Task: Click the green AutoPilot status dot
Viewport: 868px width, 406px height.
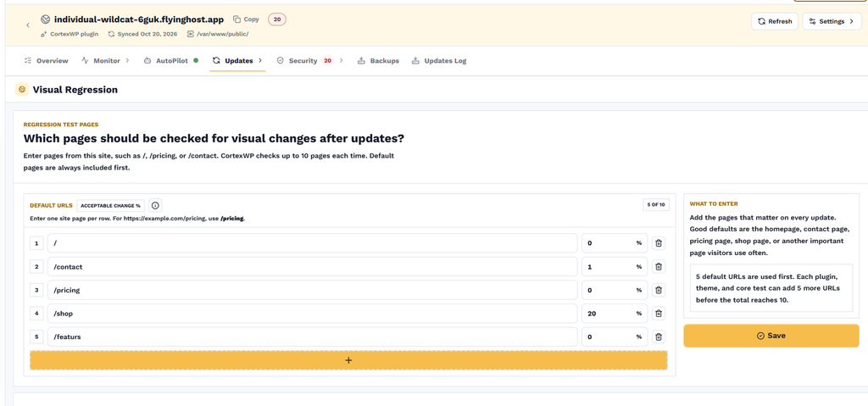Action: [196, 60]
